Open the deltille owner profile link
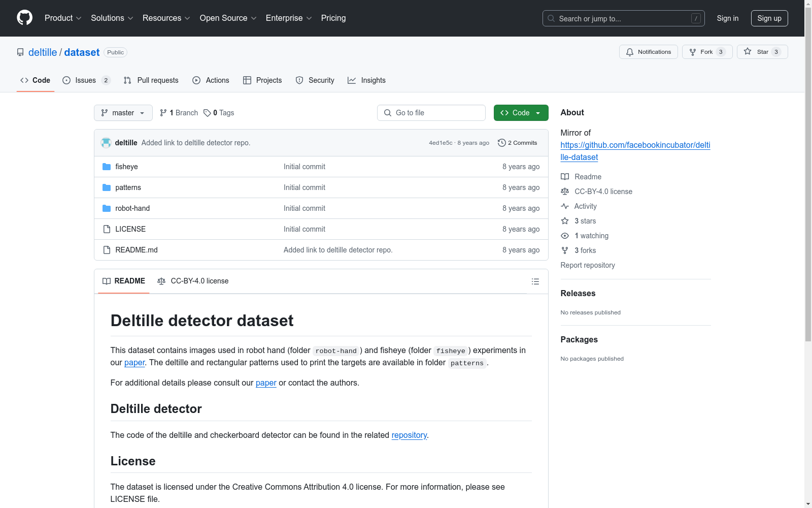 pyautogui.click(x=43, y=52)
